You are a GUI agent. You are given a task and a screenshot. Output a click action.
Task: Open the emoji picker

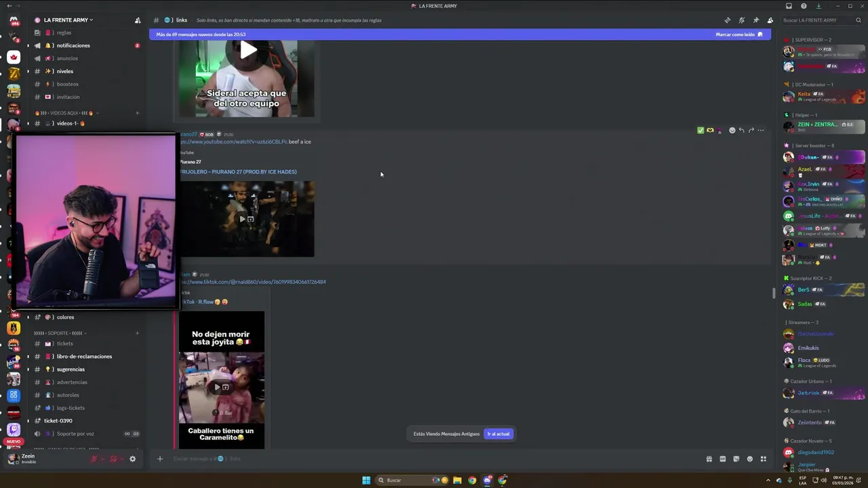click(x=750, y=459)
